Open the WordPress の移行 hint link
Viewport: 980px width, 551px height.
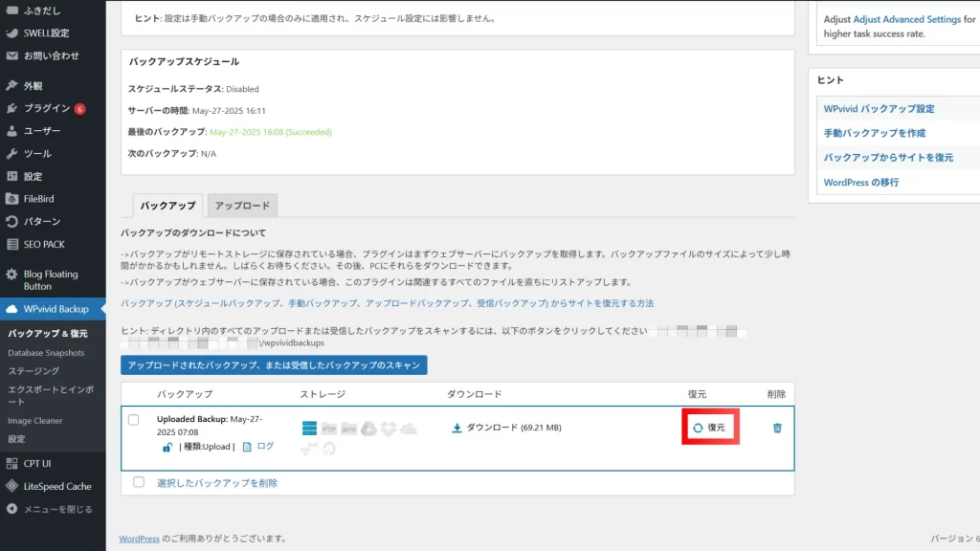[860, 182]
